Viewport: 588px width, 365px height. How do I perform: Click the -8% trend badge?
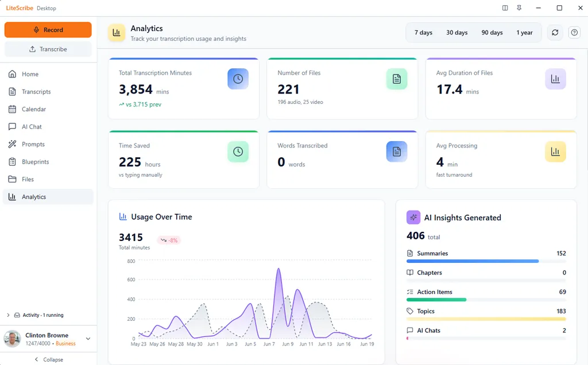coord(169,240)
